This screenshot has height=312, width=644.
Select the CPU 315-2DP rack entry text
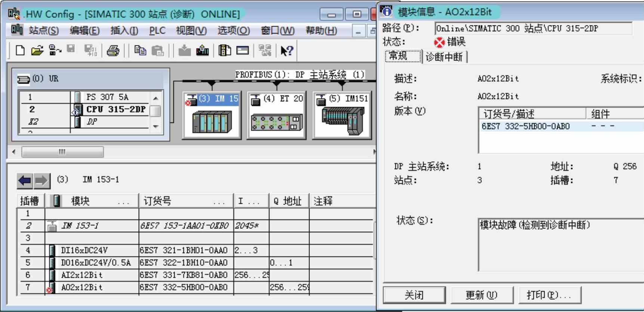[116, 110]
